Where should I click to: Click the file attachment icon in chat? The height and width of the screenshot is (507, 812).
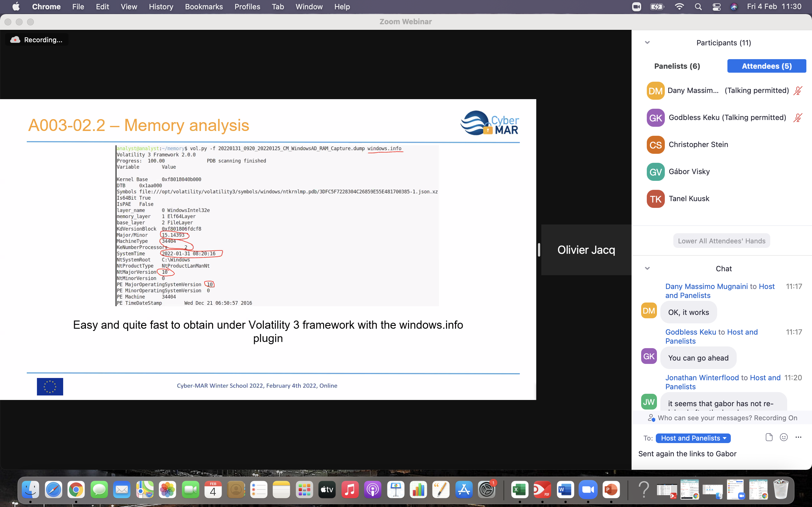click(x=769, y=437)
